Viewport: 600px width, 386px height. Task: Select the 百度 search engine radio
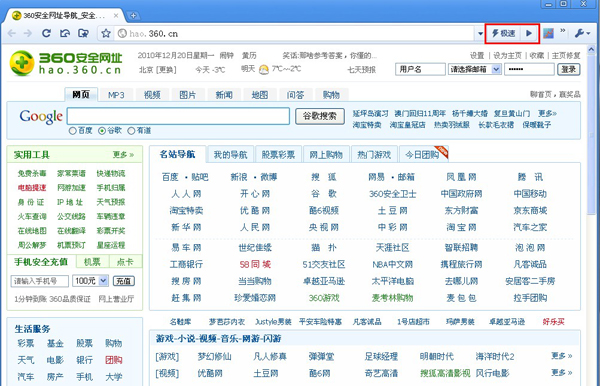click(x=73, y=131)
